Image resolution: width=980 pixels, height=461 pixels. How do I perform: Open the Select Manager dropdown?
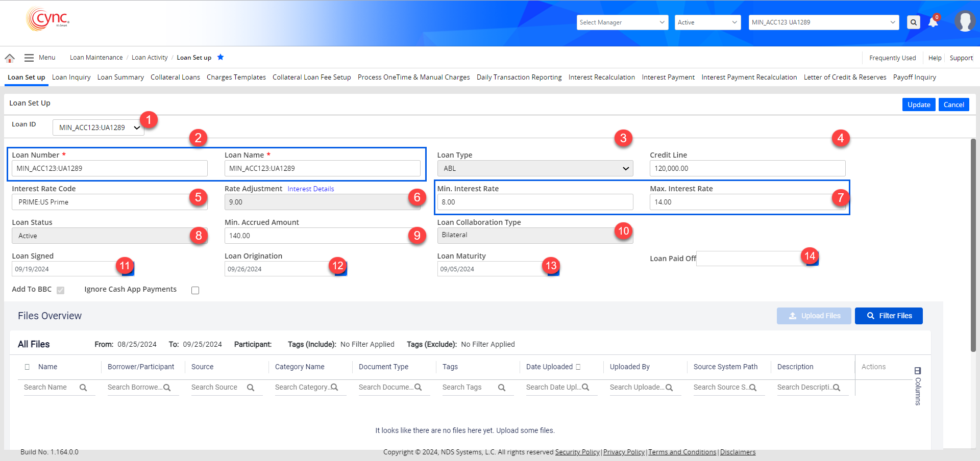tap(622, 22)
